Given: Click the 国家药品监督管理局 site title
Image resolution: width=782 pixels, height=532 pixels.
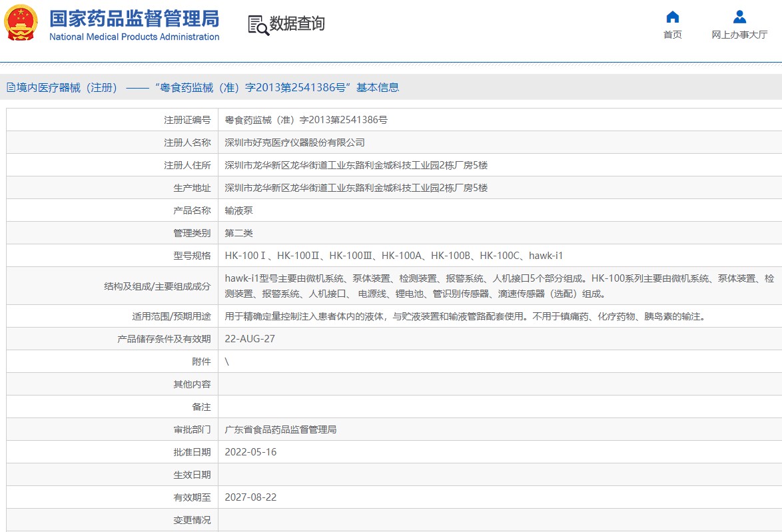Looking at the screenshot, I should pyautogui.click(x=134, y=18).
